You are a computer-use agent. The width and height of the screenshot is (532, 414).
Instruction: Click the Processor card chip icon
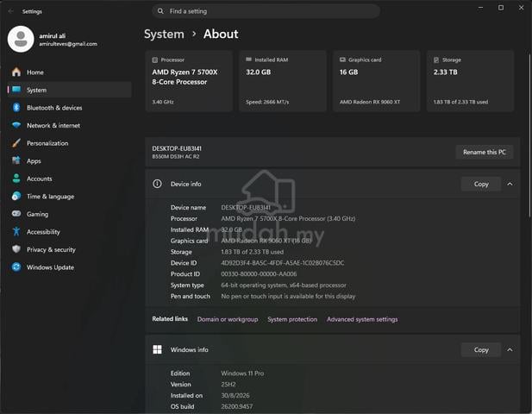(x=155, y=60)
